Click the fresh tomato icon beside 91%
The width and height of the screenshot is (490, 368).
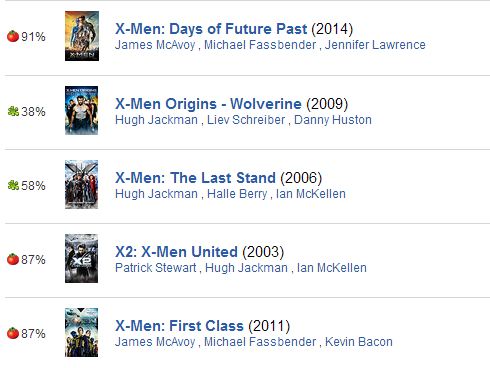(13, 36)
